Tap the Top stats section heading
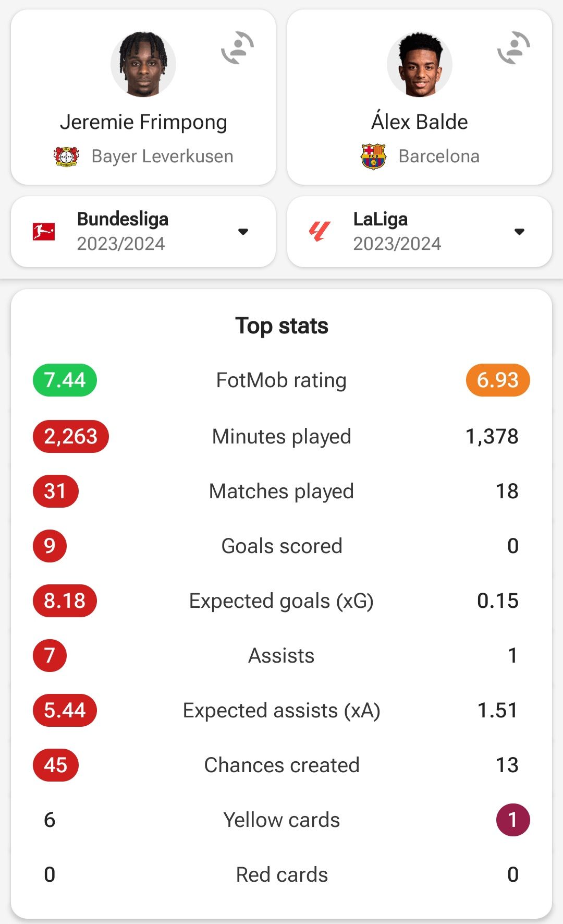 (x=281, y=326)
